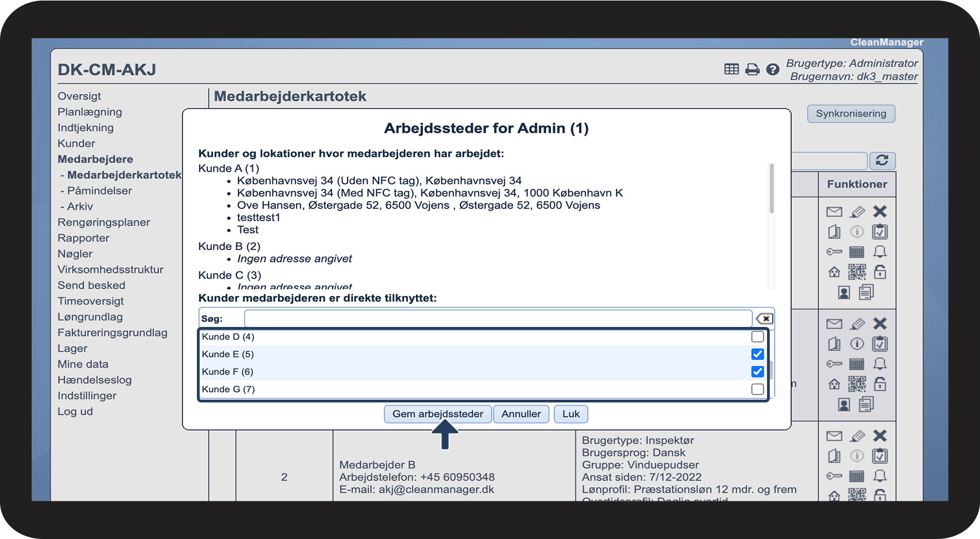Uncheck the Kunde E (5) checkbox

point(758,354)
